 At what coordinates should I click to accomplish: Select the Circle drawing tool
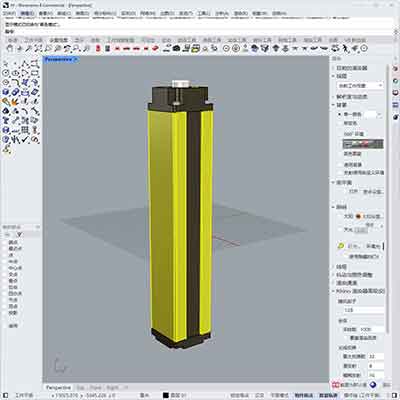(6, 73)
